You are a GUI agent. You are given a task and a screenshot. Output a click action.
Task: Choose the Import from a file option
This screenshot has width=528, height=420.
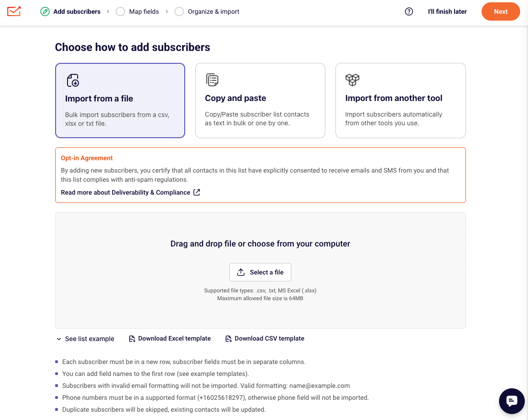(120, 101)
